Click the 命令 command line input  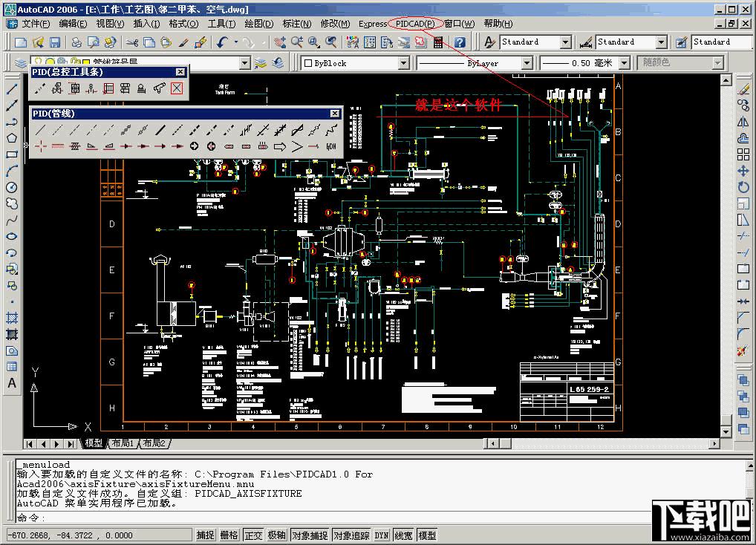[333, 518]
